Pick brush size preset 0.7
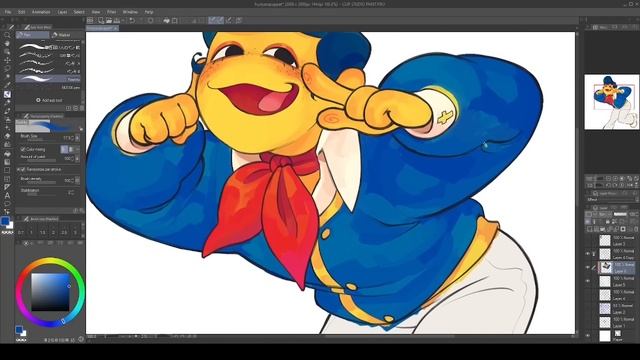 pos(21,232)
